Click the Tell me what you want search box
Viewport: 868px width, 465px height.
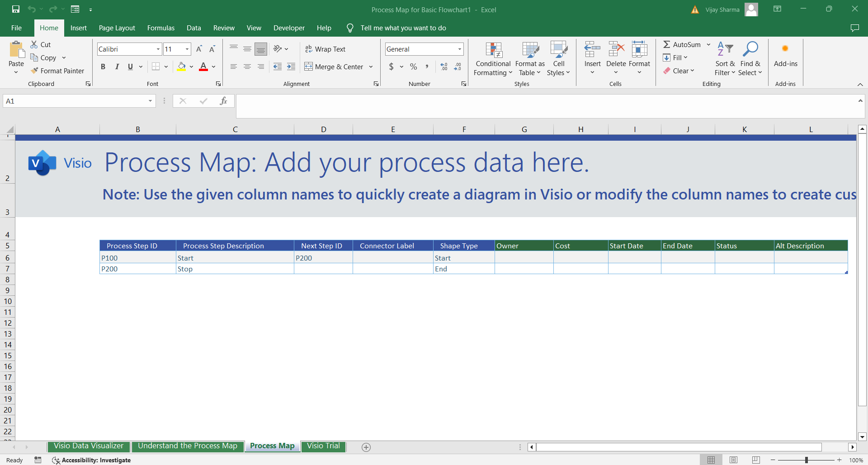[x=403, y=28]
